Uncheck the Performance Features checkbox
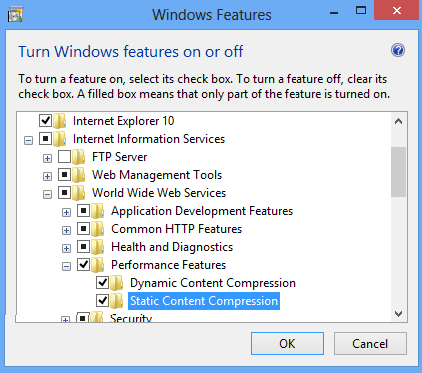The image size is (422, 373). [83, 264]
